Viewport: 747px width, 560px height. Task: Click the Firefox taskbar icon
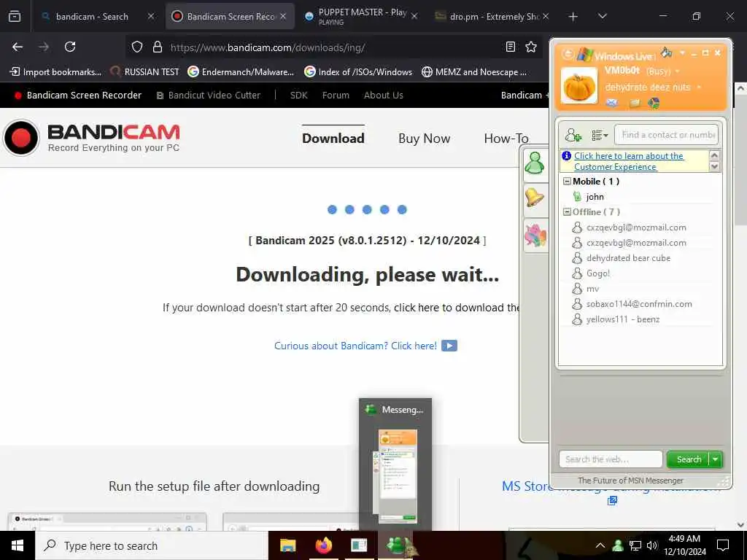(x=323, y=545)
